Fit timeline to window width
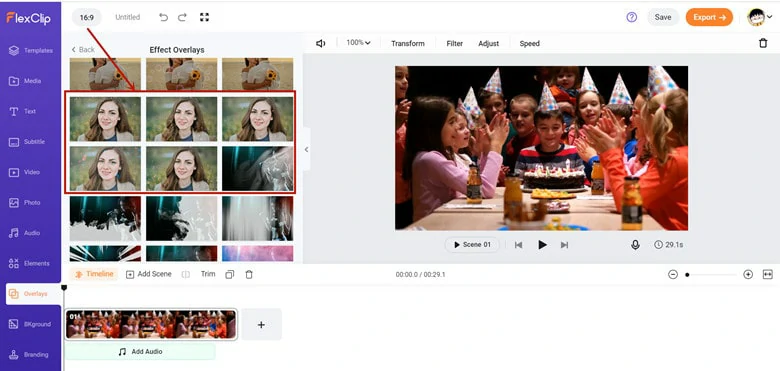The width and height of the screenshot is (780, 371). 768,275
